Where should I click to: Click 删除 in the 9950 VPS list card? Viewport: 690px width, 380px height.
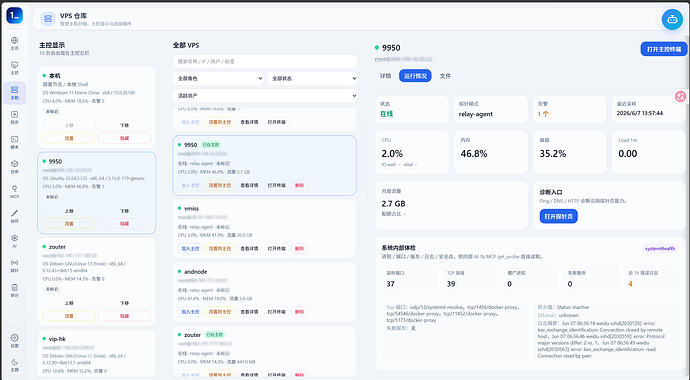coord(299,185)
